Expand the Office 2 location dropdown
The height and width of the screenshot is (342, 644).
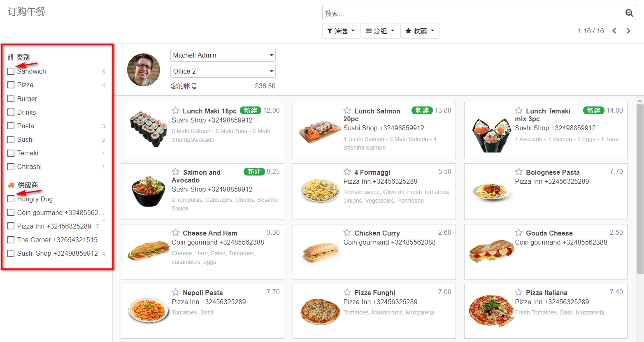pos(223,71)
